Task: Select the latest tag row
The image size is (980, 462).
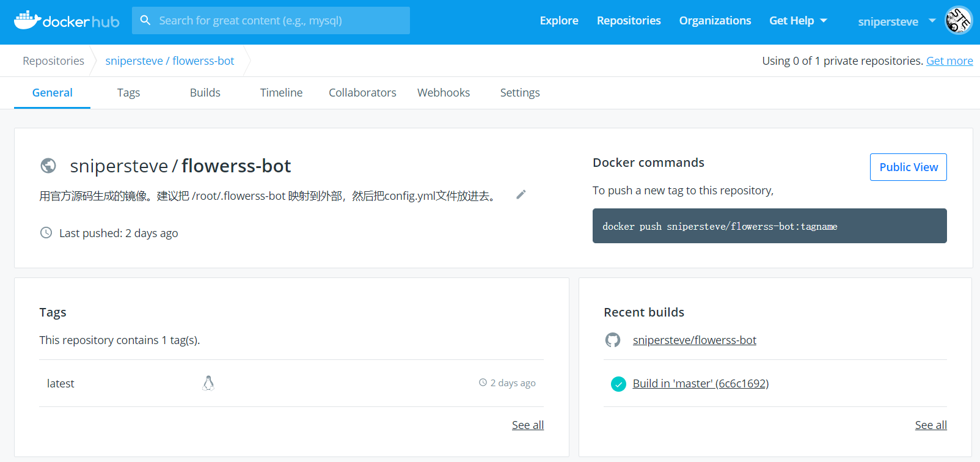Action: pos(291,383)
